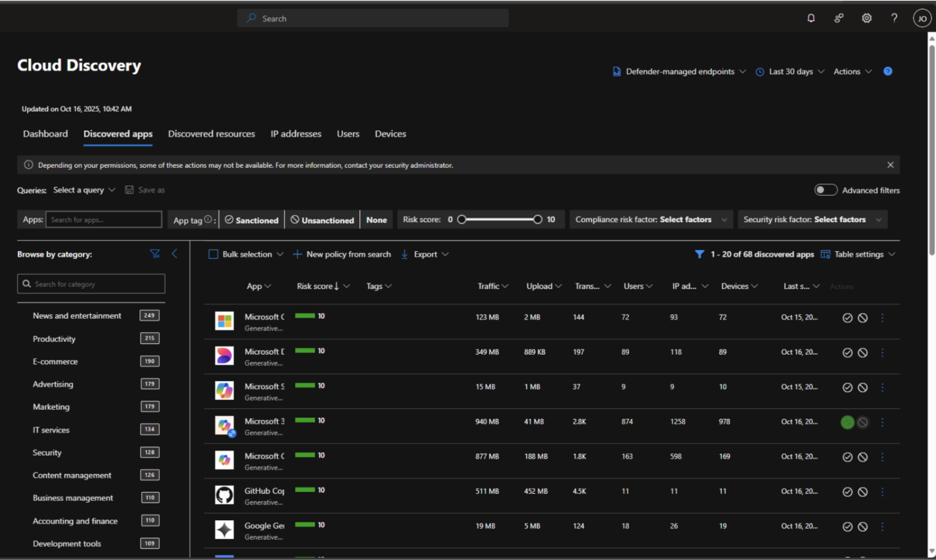Open Defender-managed endpoints dropdown
Image resolution: width=936 pixels, height=560 pixels.
[680, 71]
